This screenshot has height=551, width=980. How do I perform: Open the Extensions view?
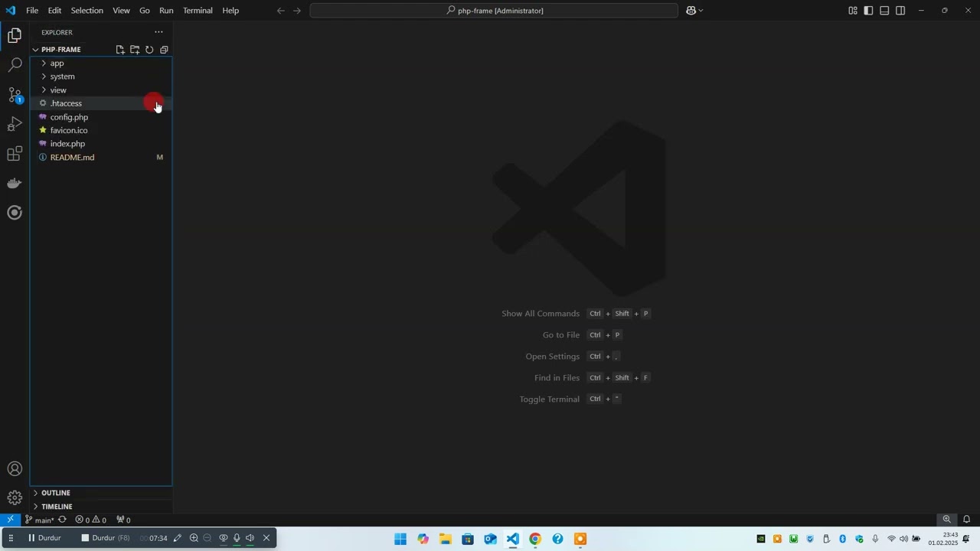[x=15, y=154]
